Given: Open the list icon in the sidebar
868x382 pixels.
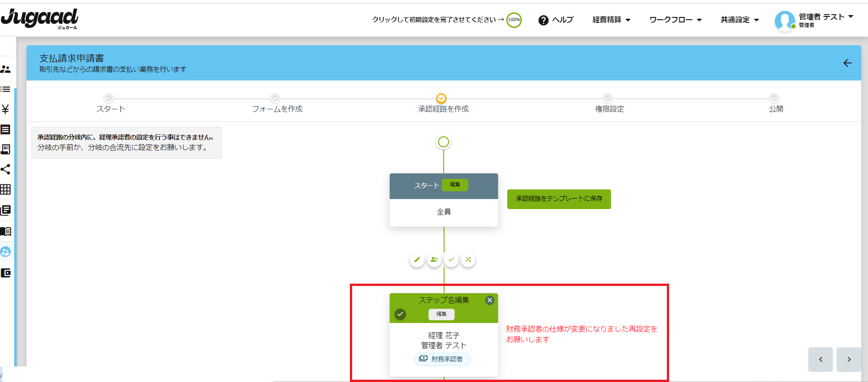Looking at the screenshot, I should (x=5, y=89).
